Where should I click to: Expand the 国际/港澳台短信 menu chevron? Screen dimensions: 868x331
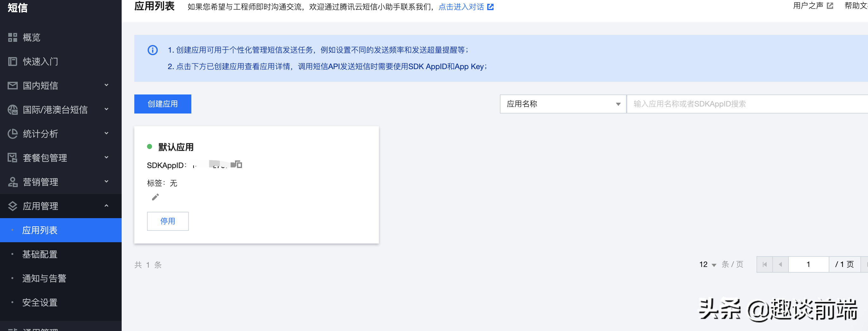tap(106, 109)
